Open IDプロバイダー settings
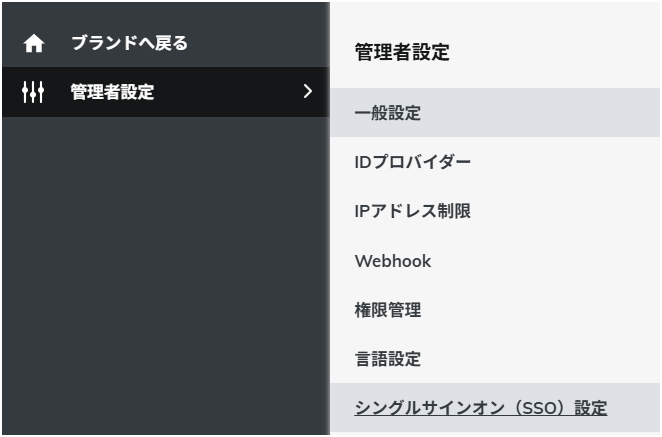662x437 pixels. click(x=412, y=162)
